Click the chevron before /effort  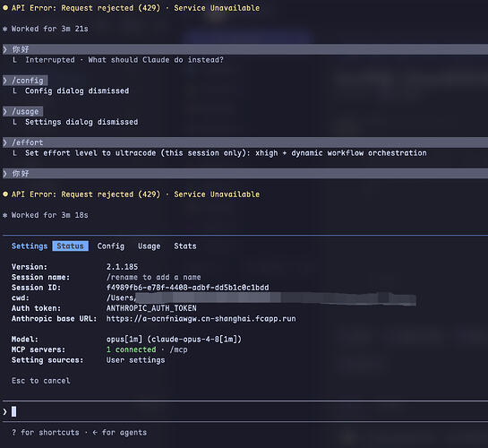point(5,142)
